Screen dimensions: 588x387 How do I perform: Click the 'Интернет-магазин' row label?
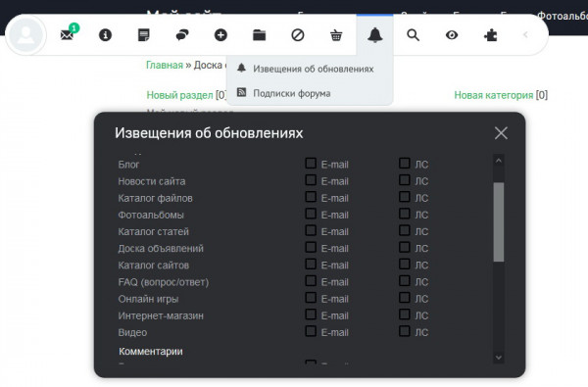pyautogui.click(x=161, y=315)
